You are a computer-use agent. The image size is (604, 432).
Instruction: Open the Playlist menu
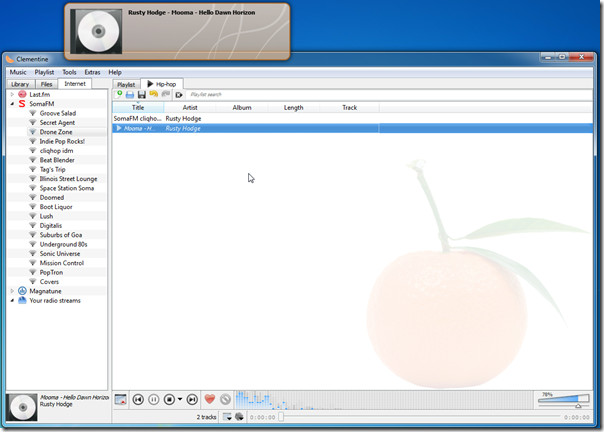click(x=44, y=72)
